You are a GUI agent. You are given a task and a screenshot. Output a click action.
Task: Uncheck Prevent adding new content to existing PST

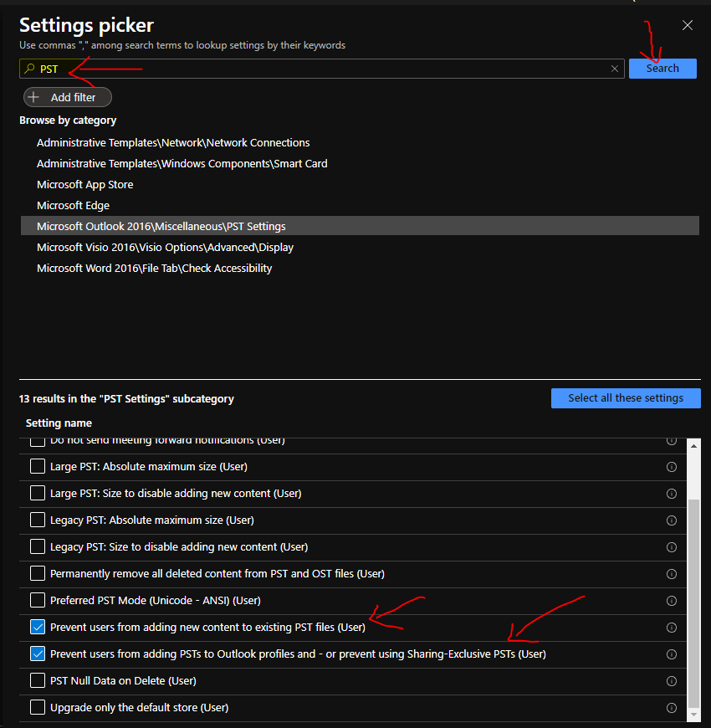38,627
